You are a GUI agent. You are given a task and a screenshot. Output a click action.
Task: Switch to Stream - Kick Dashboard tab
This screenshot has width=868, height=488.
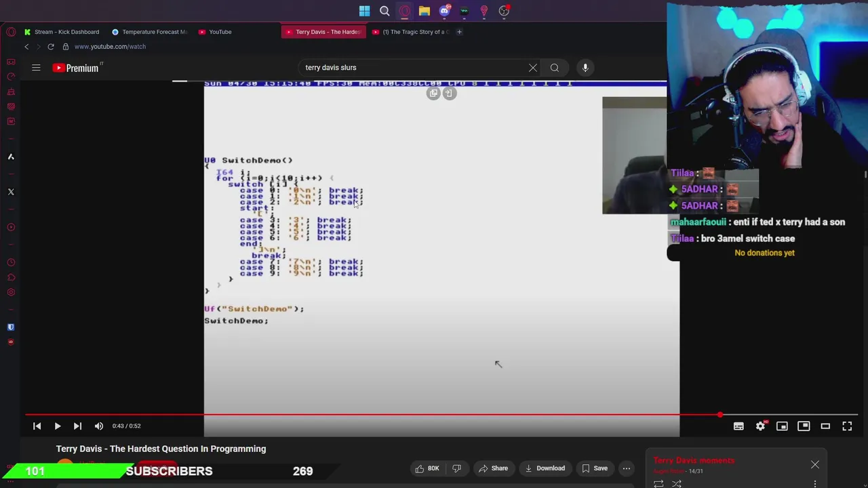click(x=62, y=32)
